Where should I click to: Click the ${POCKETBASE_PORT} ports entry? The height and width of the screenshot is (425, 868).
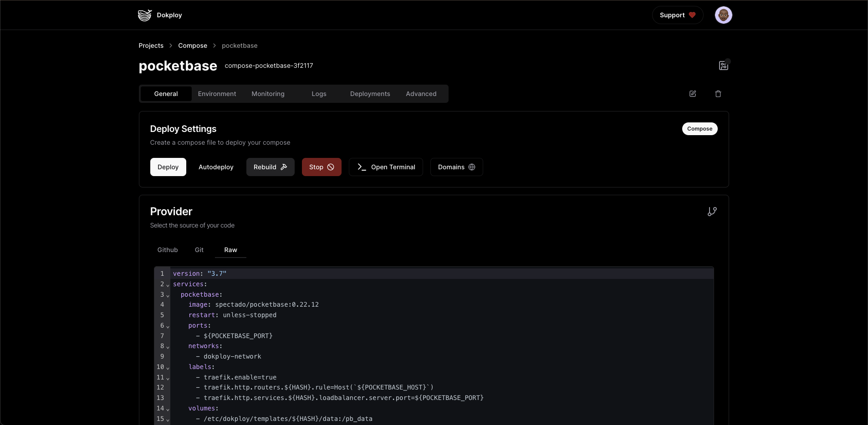pyautogui.click(x=442, y=336)
